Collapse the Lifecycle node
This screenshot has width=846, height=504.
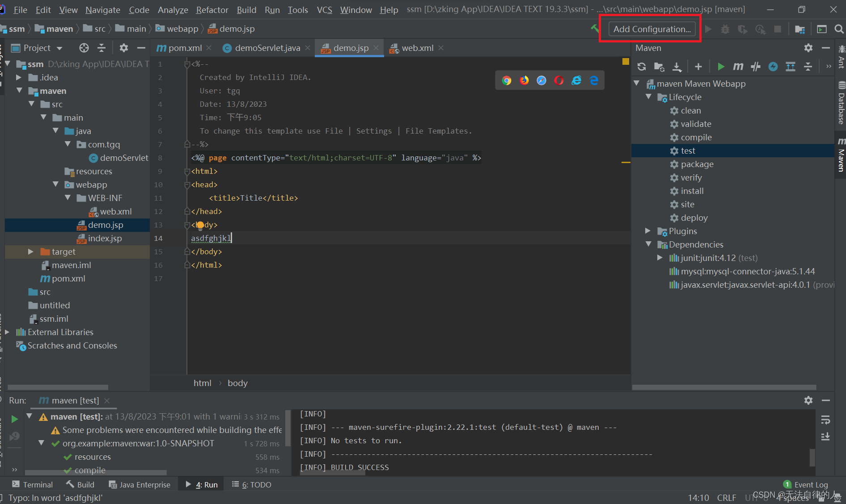(x=649, y=97)
